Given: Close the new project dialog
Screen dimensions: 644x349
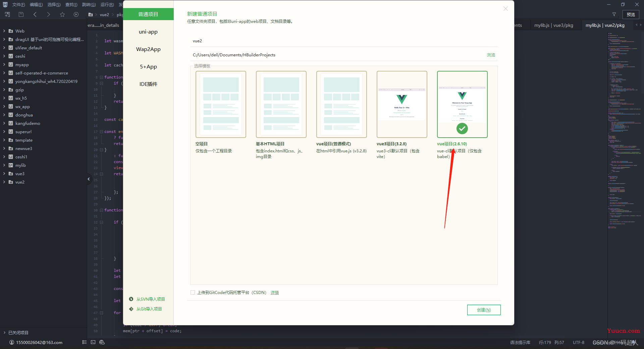Looking at the screenshot, I should [x=505, y=9].
